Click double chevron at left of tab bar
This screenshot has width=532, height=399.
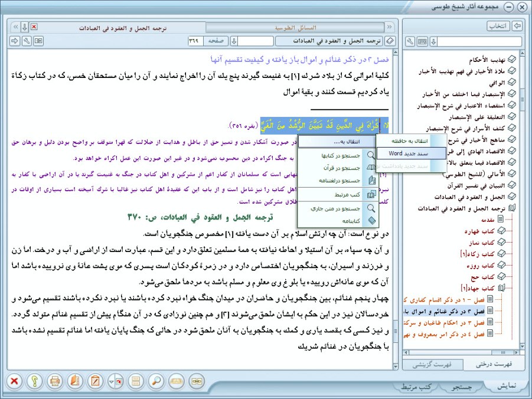[15, 27]
